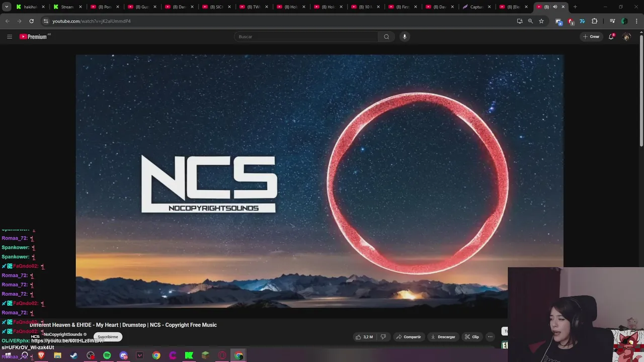Open the Chrome extensions puzzle icon
The height and width of the screenshot is (362, 644).
click(x=595, y=21)
